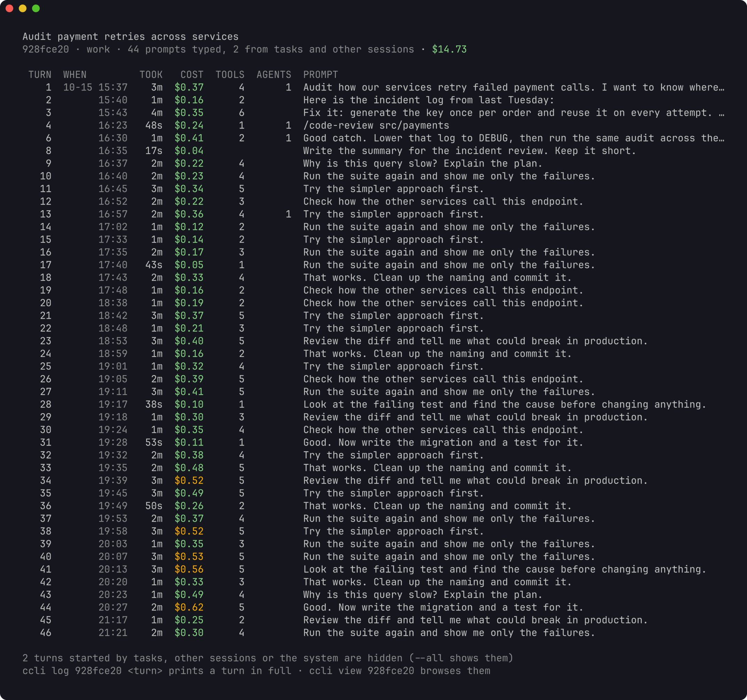Click the duration 48s in turn 4
747x700 pixels.
click(x=154, y=125)
